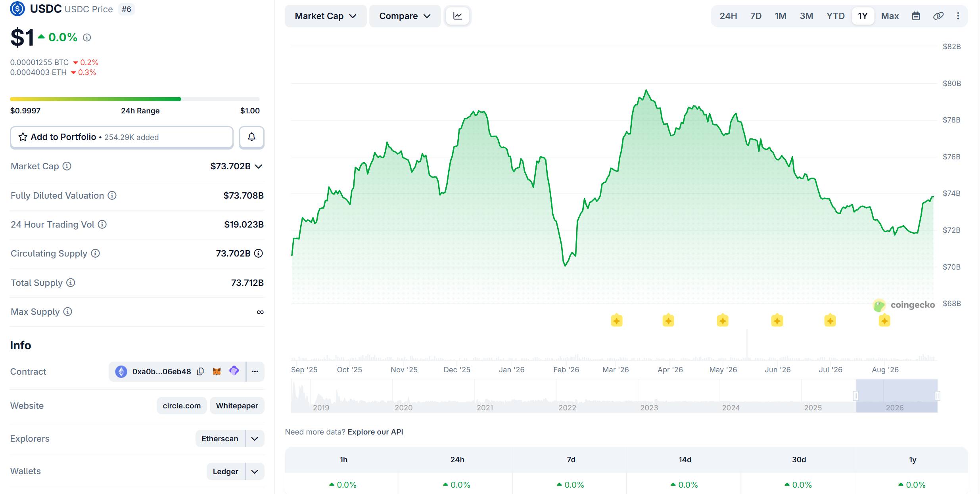Image resolution: width=980 pixels, height=494 pixels.
Task: Expand the Wallets dropdown arrow
Action: point(255,471)
